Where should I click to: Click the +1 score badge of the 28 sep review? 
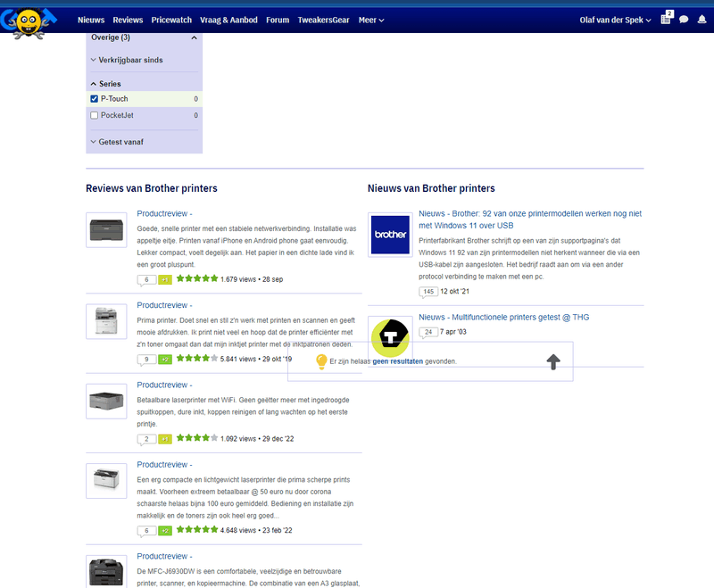pyautogui.click(x=165, y=279)
